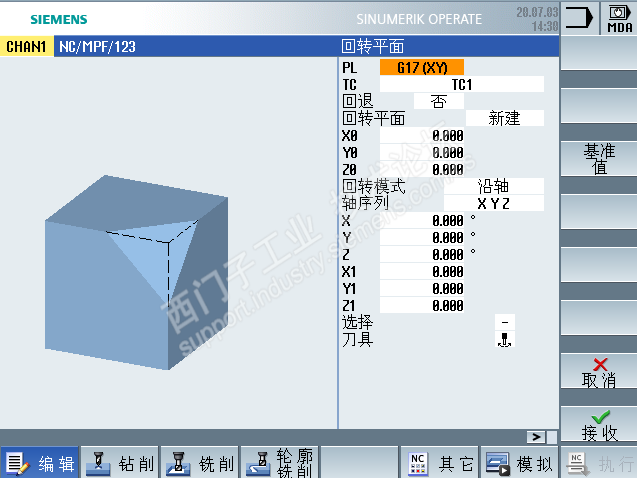
Task: Open the MDA mode icon
Action: tap(619, 18)
